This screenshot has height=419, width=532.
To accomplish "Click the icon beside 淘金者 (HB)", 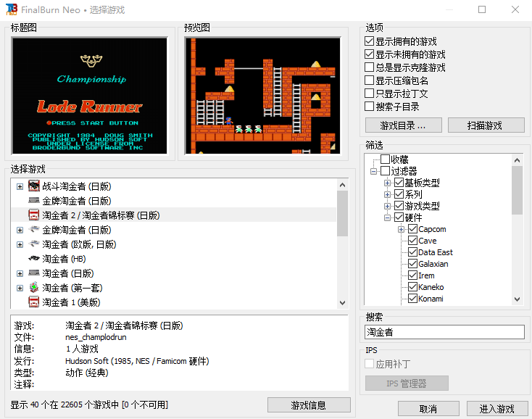I will pos(33,259).
